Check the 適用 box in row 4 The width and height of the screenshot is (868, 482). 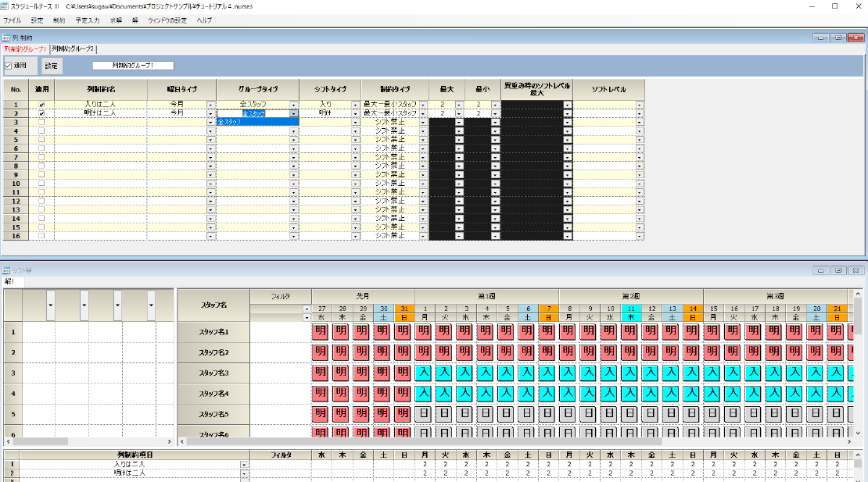(41, 131)
